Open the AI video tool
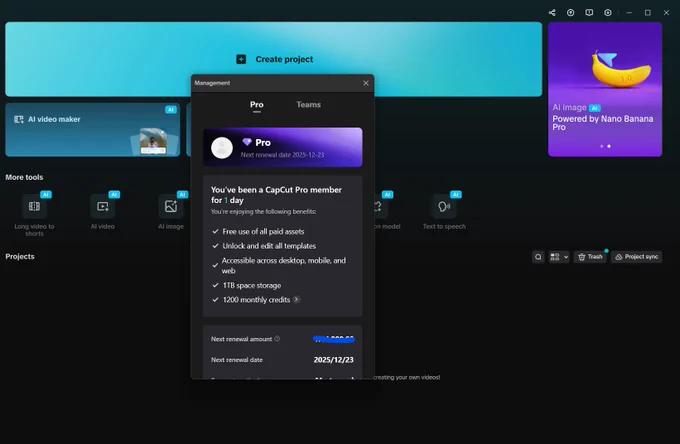This screenshot has height=444, width=680. [103, 212]
